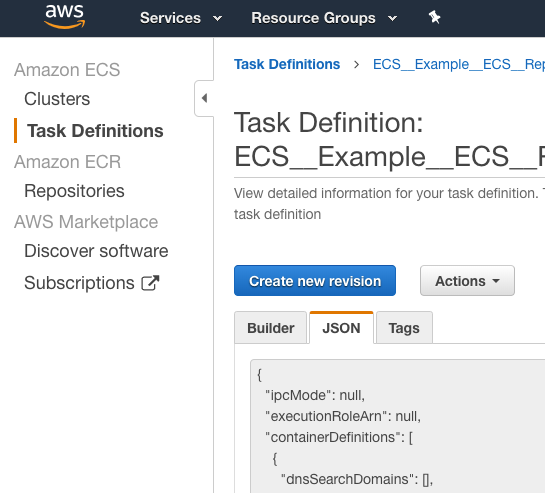The width and height of the screenshot is (545, 493).
Task: Open the Actions dropdown button
Action: (x=467, y=281)
